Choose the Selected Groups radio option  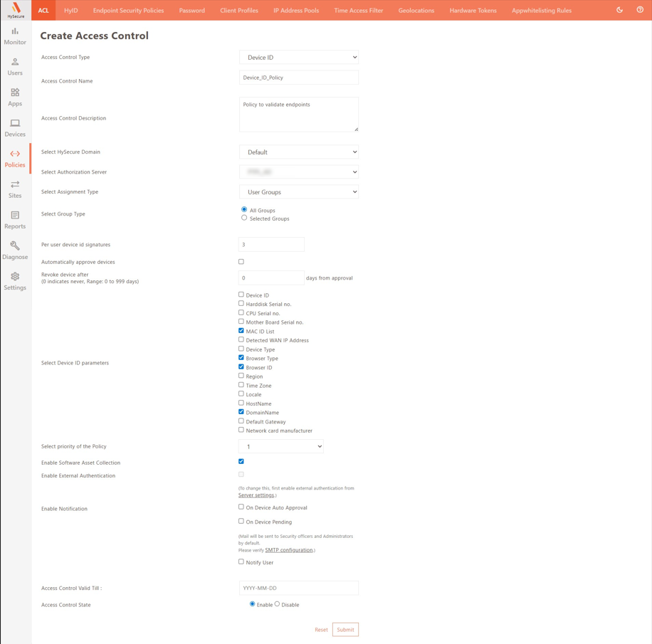[x=244, y=218]
